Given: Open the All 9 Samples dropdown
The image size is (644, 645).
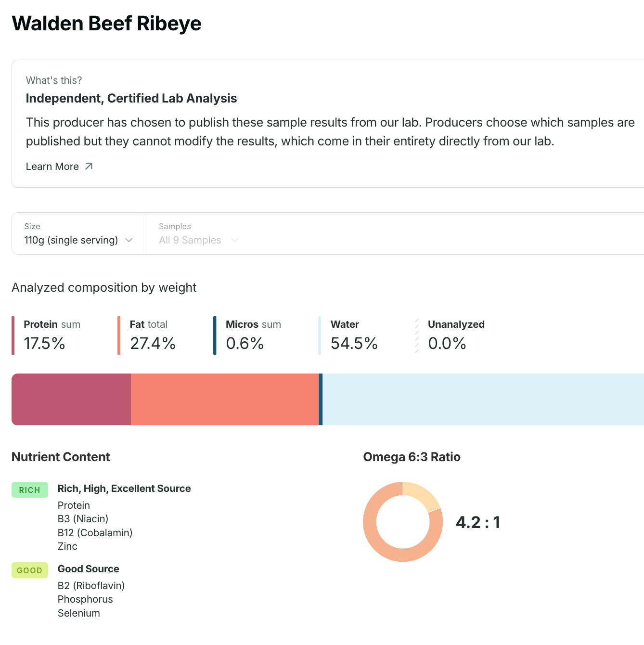Looking at the screenshot, I should pyautogui.click(x=198, y=240).
